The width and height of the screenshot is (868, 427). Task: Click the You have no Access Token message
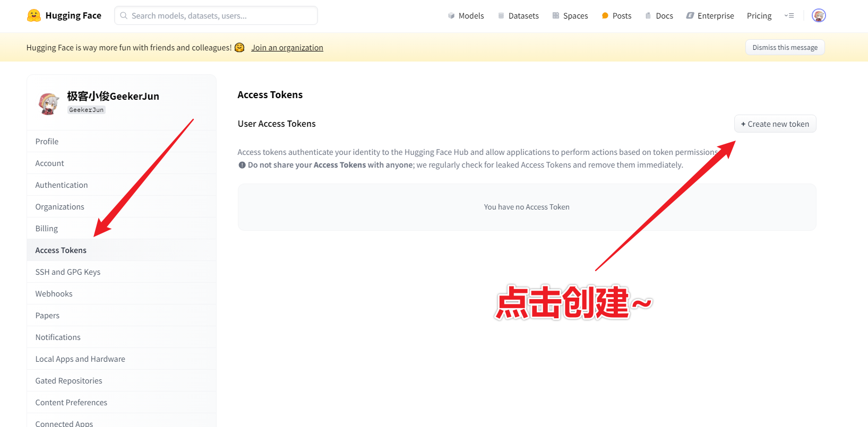click(x=527, y=207)
